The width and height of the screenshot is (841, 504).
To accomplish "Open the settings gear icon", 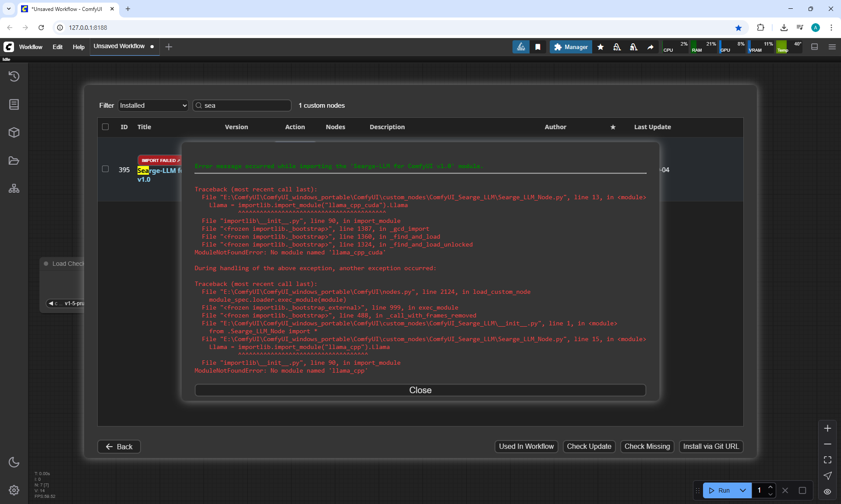I will point(14,490).
